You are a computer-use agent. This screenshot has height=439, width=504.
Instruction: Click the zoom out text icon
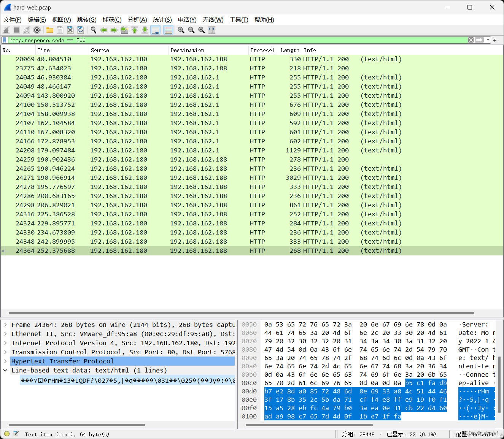click(x=191, y=30)
